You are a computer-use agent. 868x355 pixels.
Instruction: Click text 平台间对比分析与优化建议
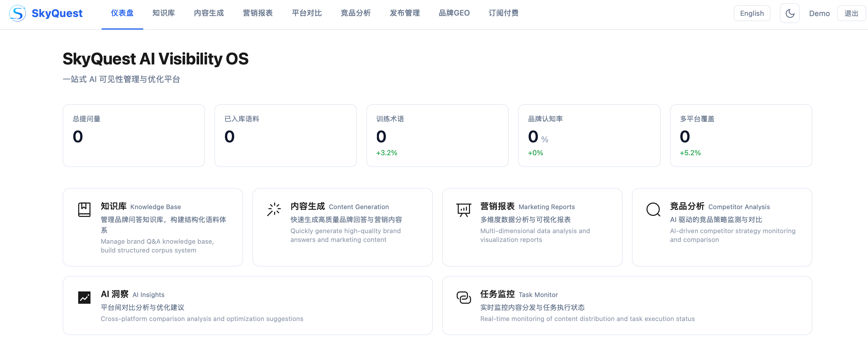142,308
